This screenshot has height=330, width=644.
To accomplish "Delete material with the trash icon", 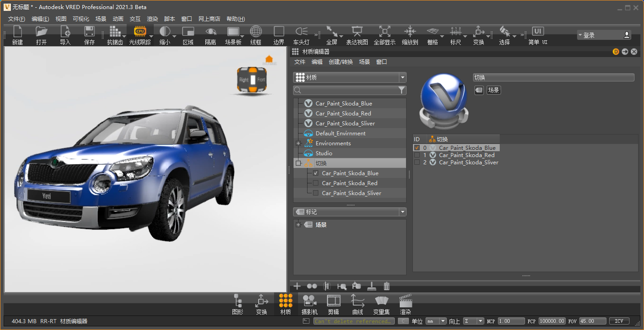I will click(387, 286).
